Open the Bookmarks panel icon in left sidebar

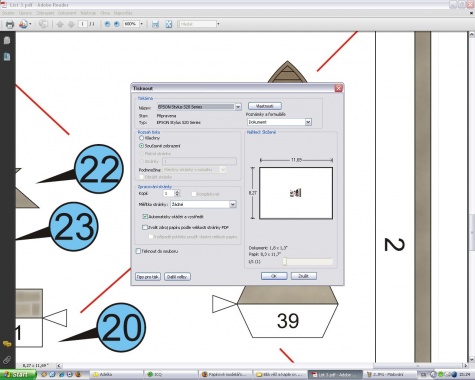pyautogui.click(x=7, y=57)
